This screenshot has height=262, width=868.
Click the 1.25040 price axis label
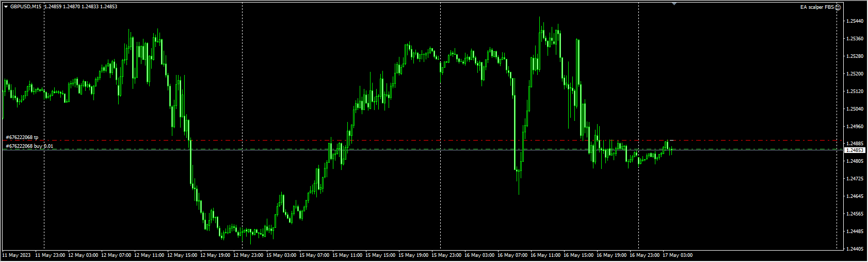tap(855, 109)
